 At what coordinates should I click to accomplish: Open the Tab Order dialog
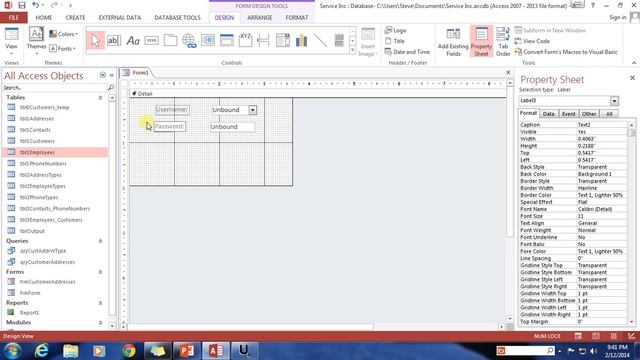point(503,42)
